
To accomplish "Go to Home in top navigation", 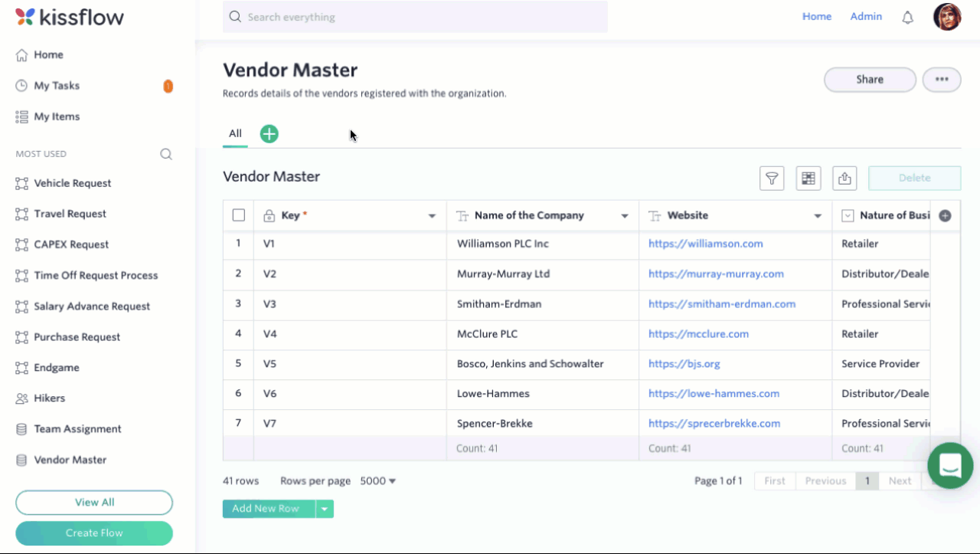I will click(x=817, y=16).
